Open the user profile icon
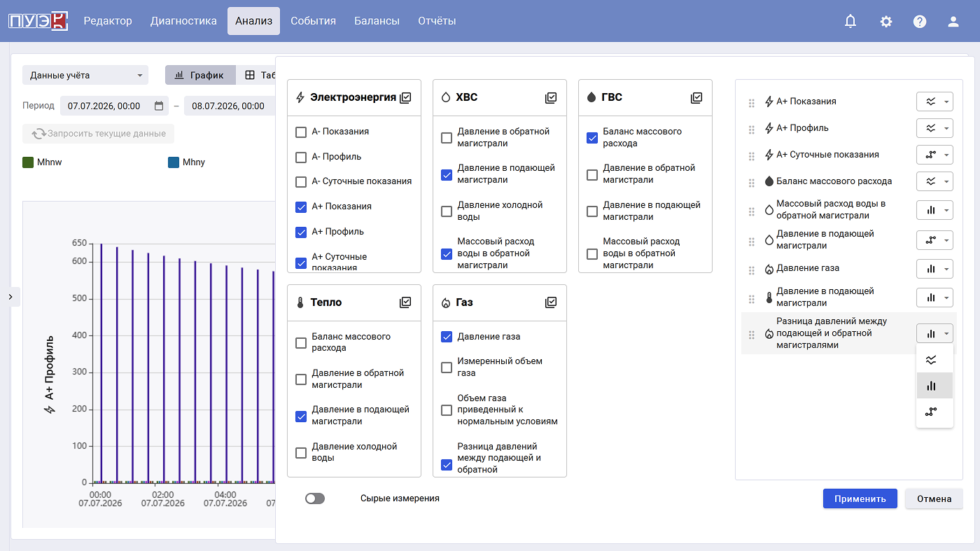The image size is (980, 551). (953, 21)
